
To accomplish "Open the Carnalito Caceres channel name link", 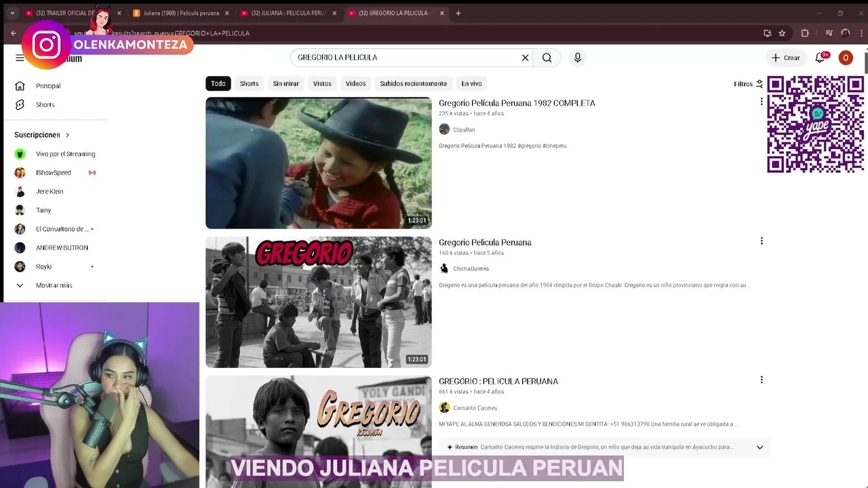I will point(475,408).
